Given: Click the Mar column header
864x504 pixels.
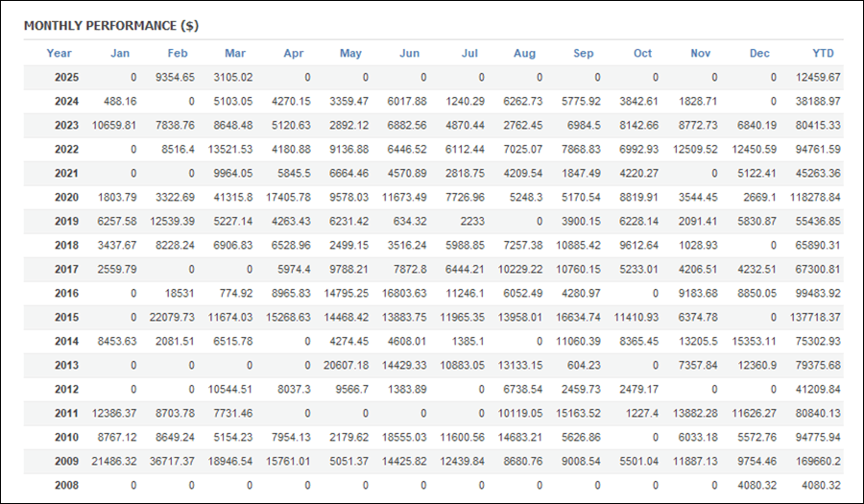Looking at the screenshot, I should [x=235, y=54].
